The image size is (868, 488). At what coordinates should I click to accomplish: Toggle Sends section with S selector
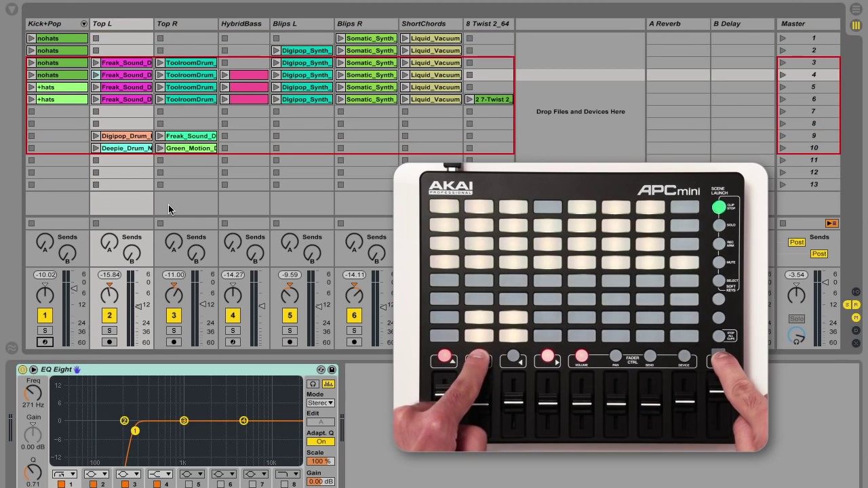coord(847,305)
